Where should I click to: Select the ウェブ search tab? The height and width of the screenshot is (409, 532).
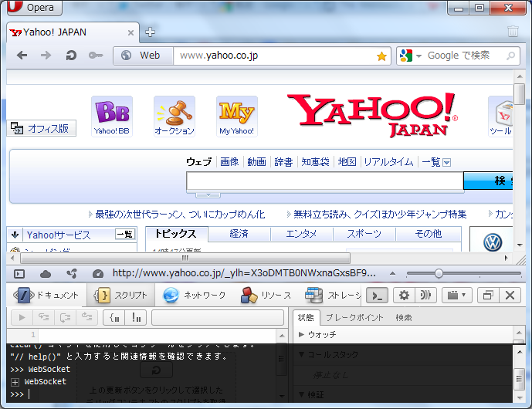pyautogui.click(x=198, y=162)
